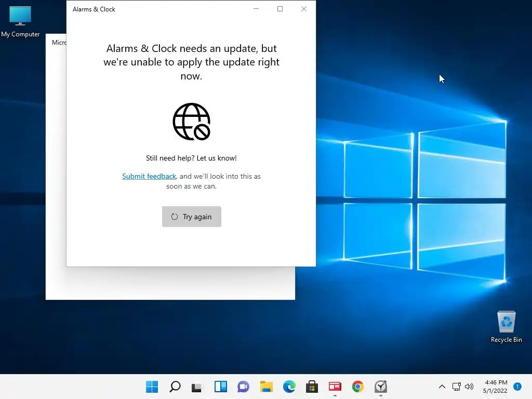Image resolution: width=532 pixels, height=399 pixels.
Task: Open Task View from the taskbar
Action: pyautogui.click(x=196, y=387)
